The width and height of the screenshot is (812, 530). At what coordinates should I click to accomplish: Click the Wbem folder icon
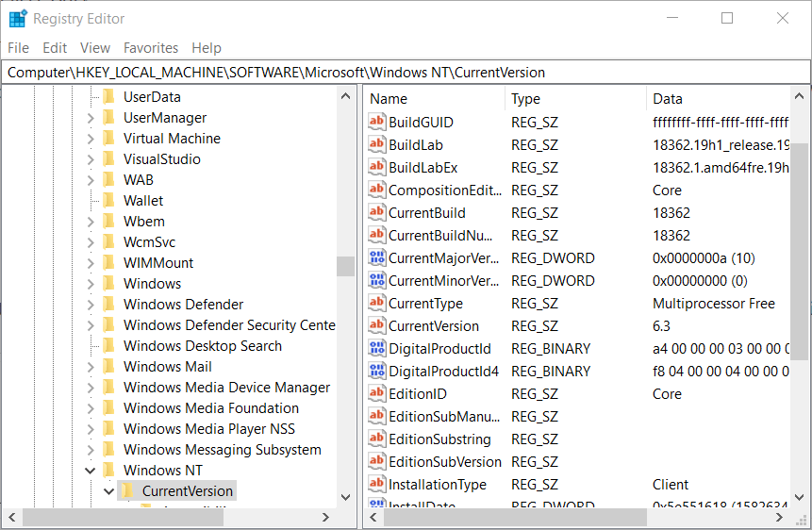tap(108, 222)
